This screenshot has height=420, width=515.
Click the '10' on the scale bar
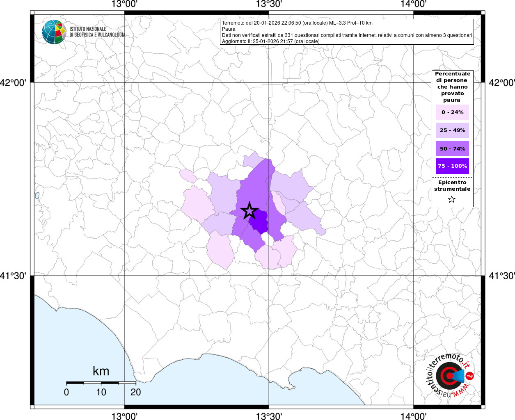(x=101, y=392)
